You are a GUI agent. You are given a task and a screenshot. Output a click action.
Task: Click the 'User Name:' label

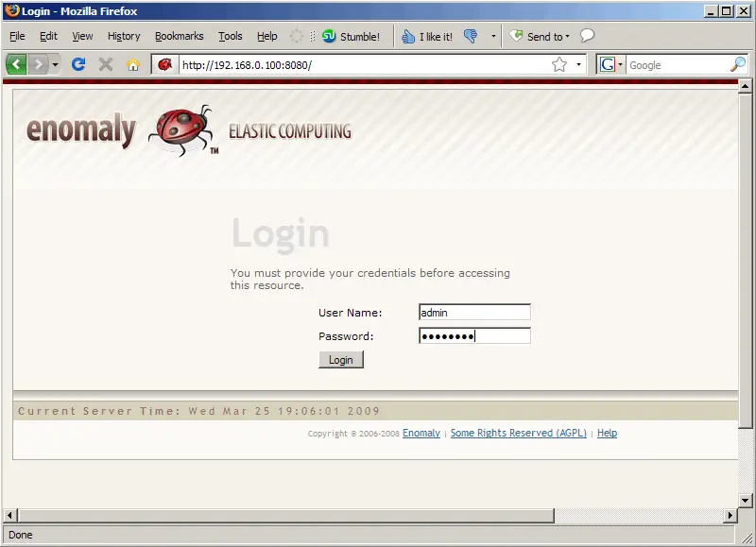point(350,313)
